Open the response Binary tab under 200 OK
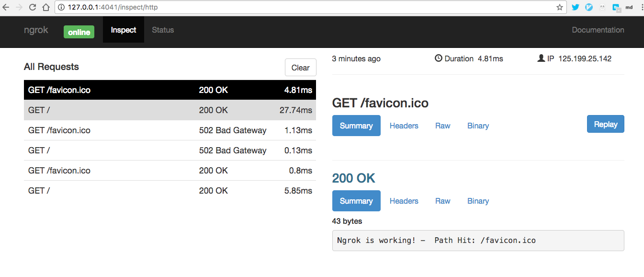The image size is (644, 277). (478, 201)
